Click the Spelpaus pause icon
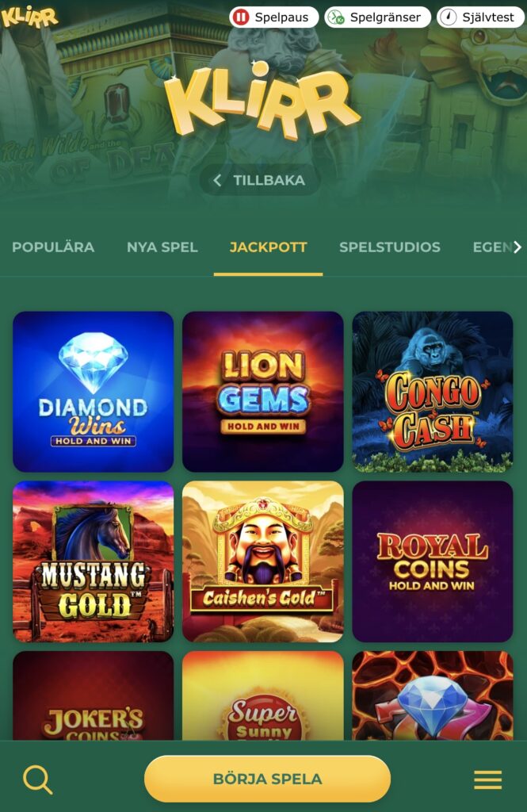Viewport: 527px width, 812px height. click(x=241, y=17)
